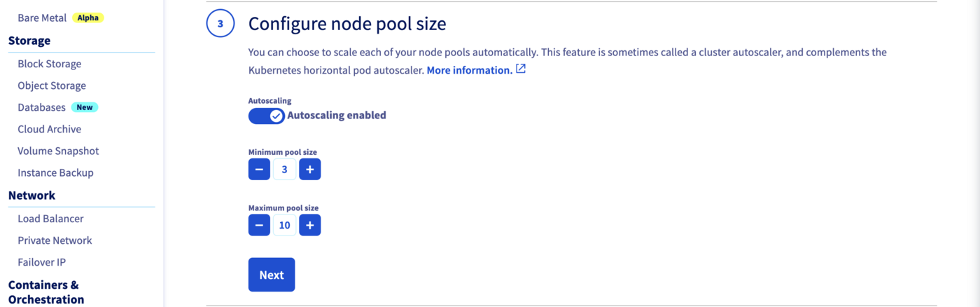Open Block Storage in the sidebar

[x=50, y=64]
